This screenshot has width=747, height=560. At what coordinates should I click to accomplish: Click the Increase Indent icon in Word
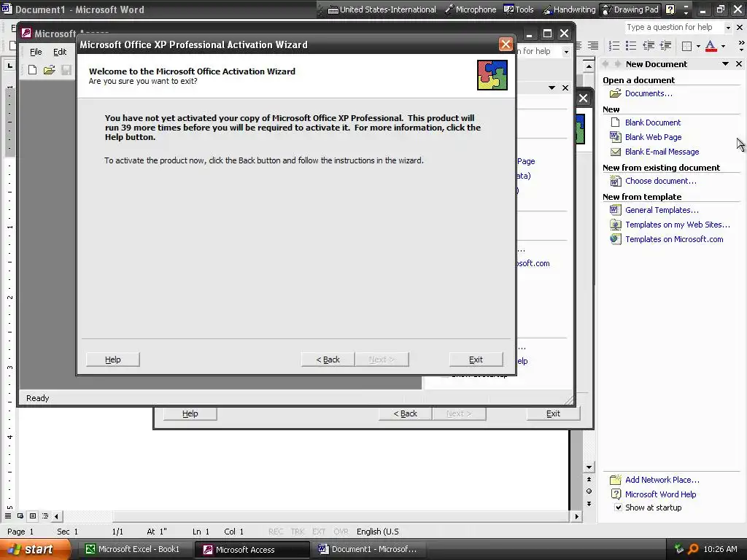pyautogui.click(x=665, y=46)
